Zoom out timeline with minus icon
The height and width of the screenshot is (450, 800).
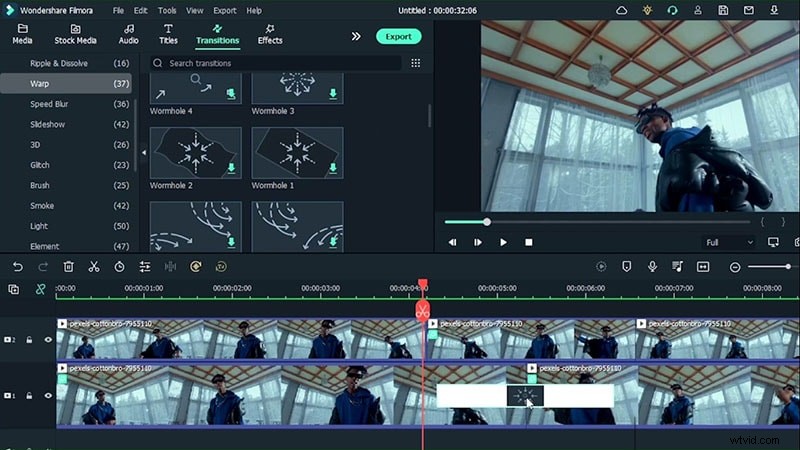(x=735, y=267)
